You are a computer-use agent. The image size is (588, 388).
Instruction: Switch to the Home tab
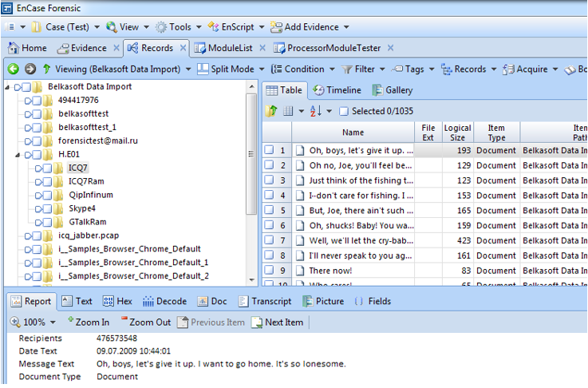pyautogui.click(x=28, y=48)
